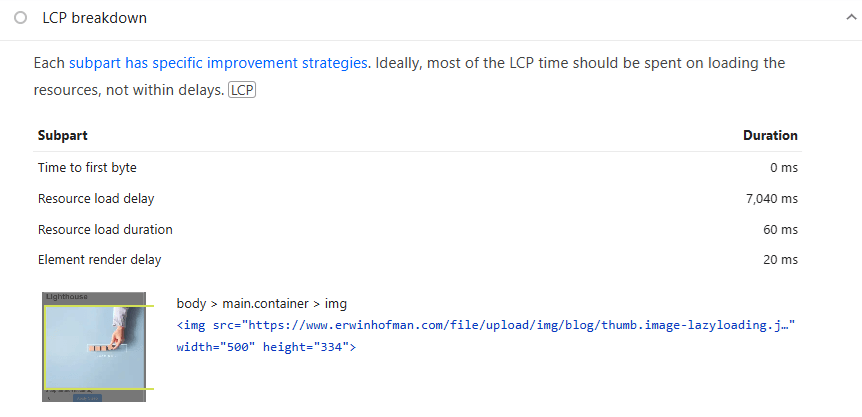862x417 pixels.
Task: Click the 60 ms duration value
Action: (x=781, y=230)
